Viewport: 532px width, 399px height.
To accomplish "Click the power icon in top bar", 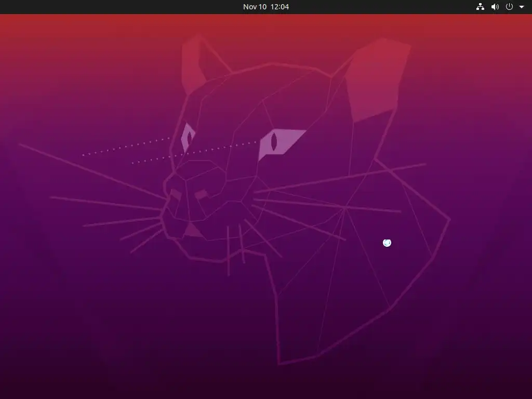I will click(x=509, y=7).
